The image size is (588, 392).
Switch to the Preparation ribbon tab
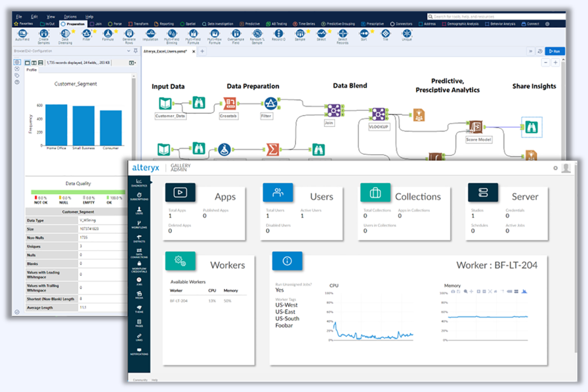pos(73,24)
